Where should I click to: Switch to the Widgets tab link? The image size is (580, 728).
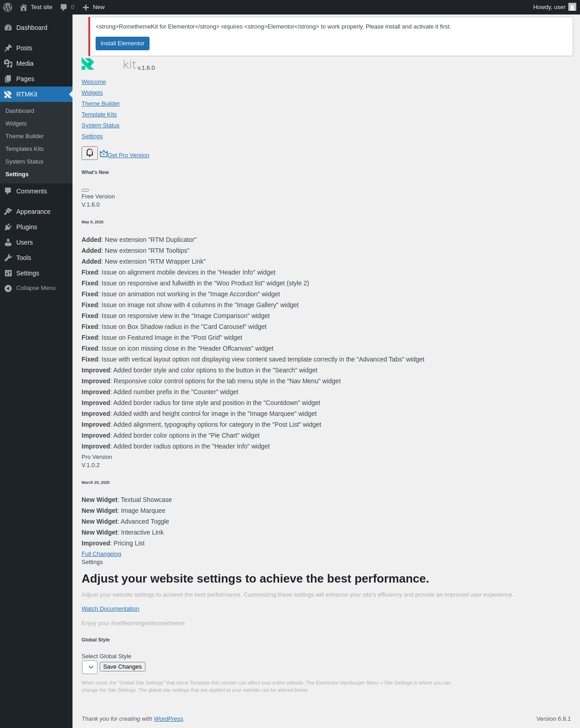point(92,93)
